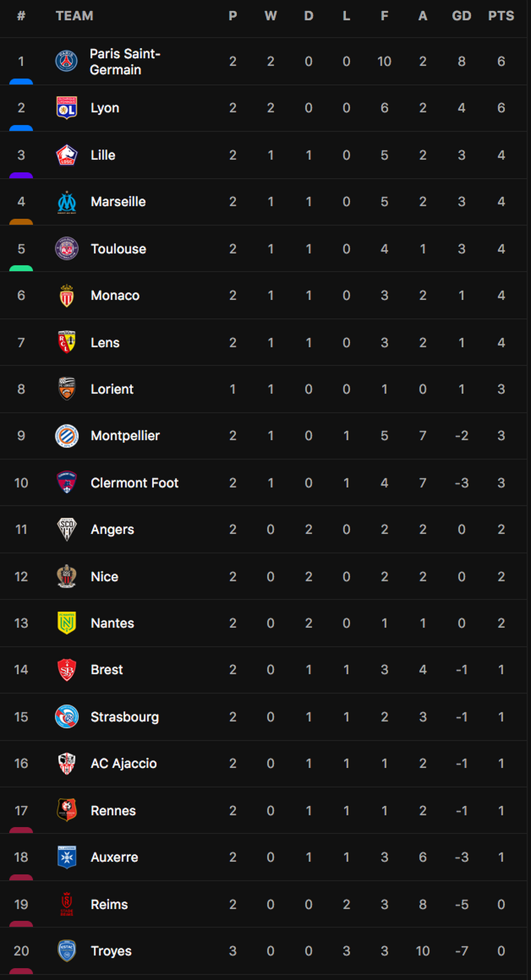The height and width of the screenshot is (980, 531).
Task: Select the Marseille club badge
Action: (67, 202)
